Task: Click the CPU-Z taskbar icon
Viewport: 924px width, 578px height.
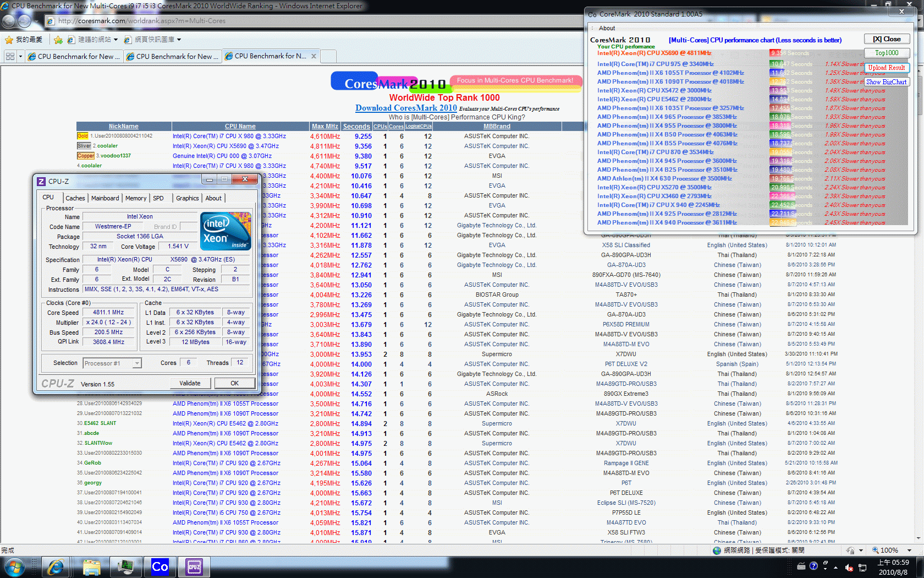Action: [x=194, y=566]
